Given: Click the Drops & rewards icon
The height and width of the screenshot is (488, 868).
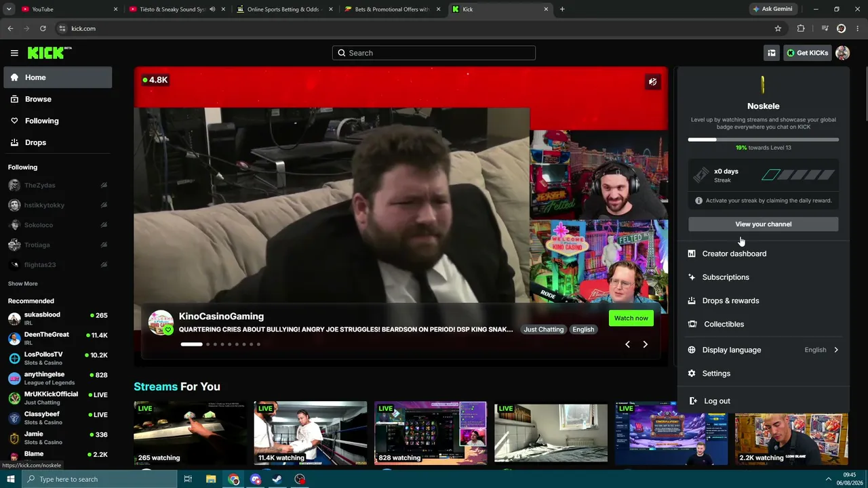Looking at the screenshot, I should point(692,301).
